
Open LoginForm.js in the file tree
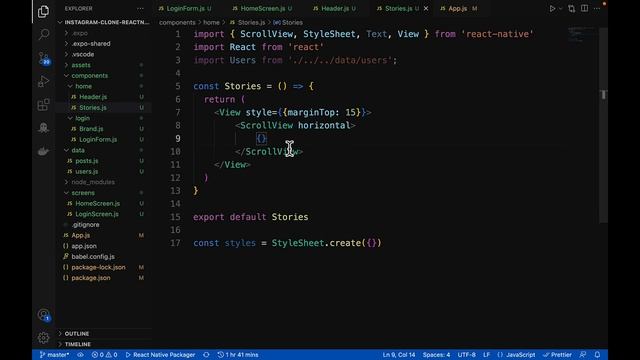tap(98, 139)
